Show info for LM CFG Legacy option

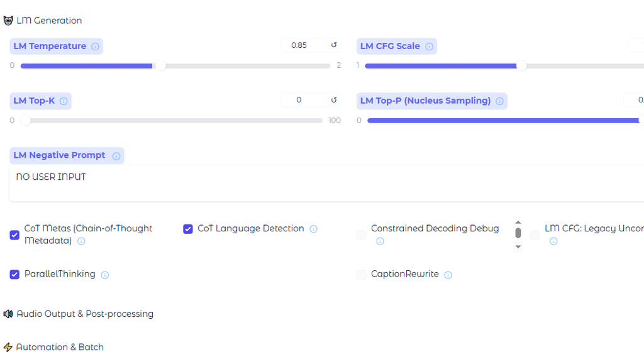pos(553,241)
